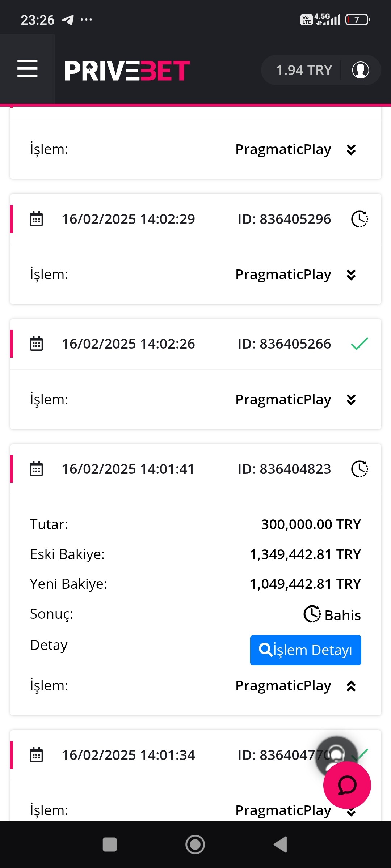Tap the PriveBet logo

(x=127, y=71)
